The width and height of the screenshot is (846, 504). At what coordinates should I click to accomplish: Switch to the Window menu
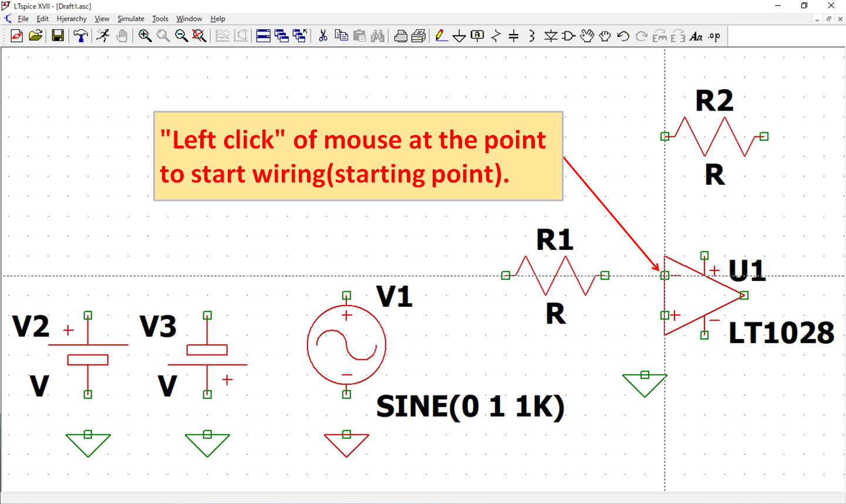tap(188, 18)
